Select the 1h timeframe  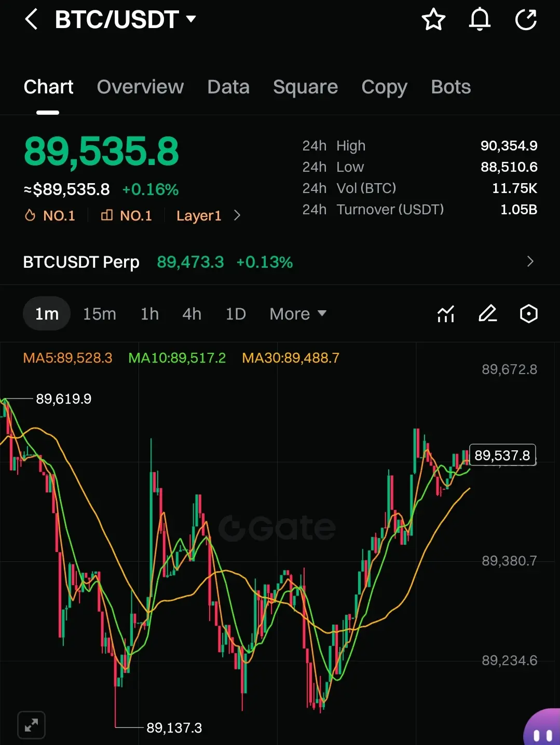[149, 314]
